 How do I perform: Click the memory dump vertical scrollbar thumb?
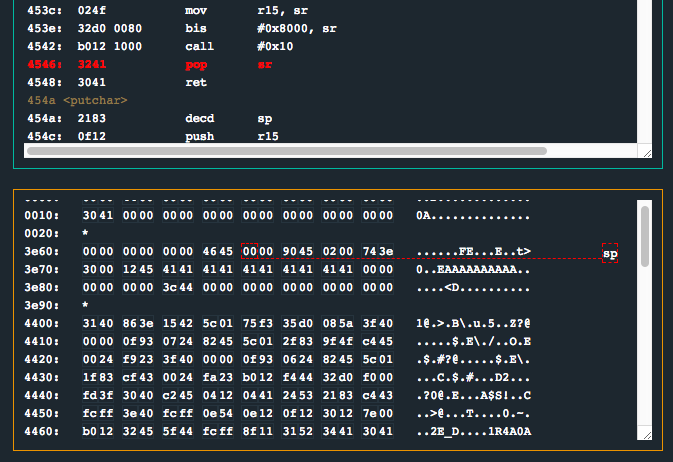pos(645,231)
